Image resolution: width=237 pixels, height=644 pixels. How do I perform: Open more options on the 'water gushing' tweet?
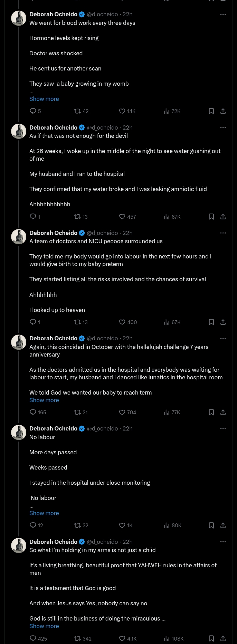point(223,127)
